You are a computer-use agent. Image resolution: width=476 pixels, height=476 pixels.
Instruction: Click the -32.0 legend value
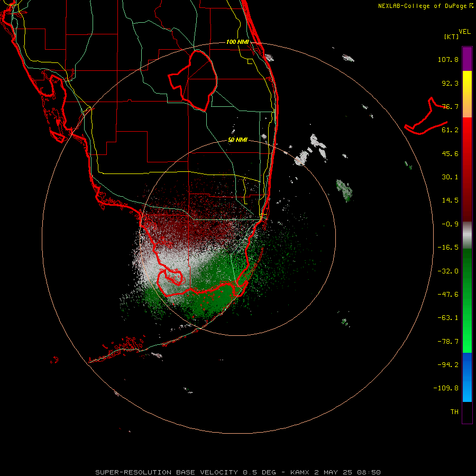pos(448,271)
